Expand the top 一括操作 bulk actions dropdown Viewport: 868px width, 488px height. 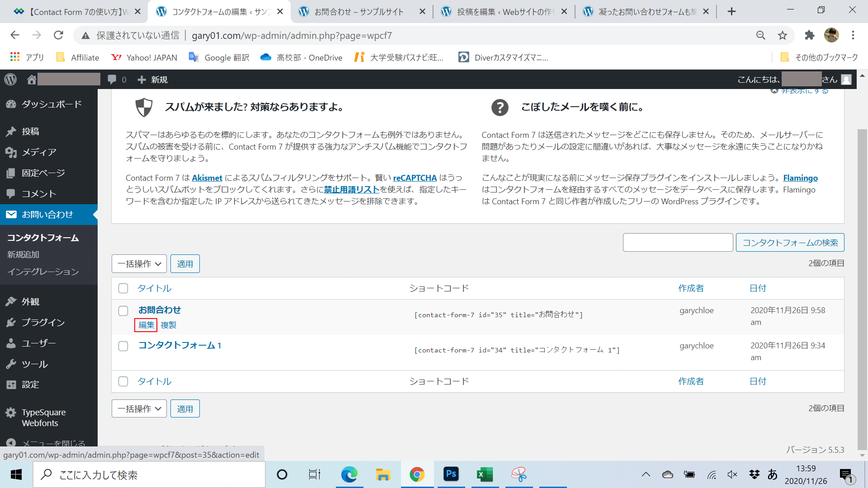(x=139, y=264)
